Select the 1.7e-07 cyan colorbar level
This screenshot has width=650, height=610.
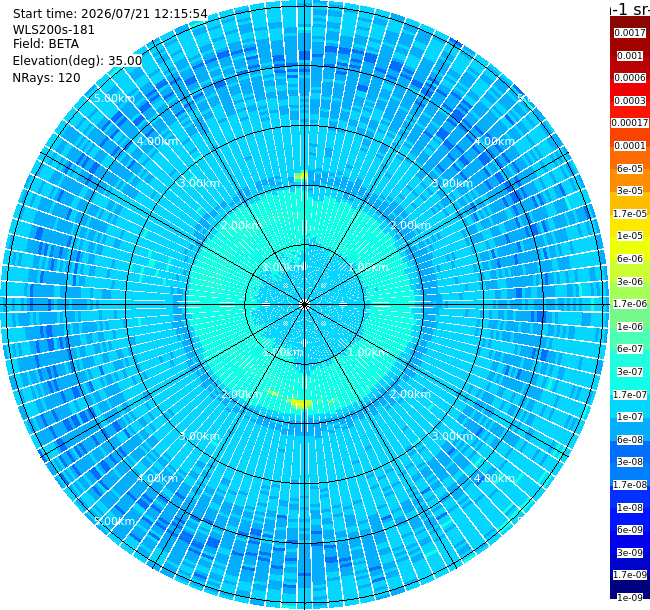(x=630, y=395)
